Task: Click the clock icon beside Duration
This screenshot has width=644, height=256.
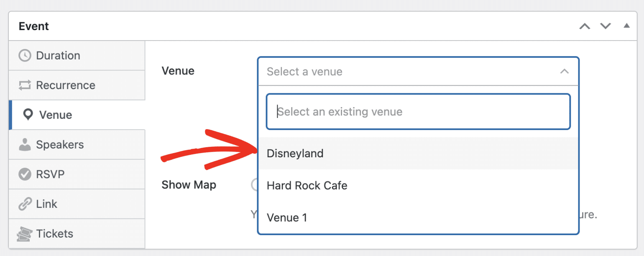Action: (x=25, y=56)
